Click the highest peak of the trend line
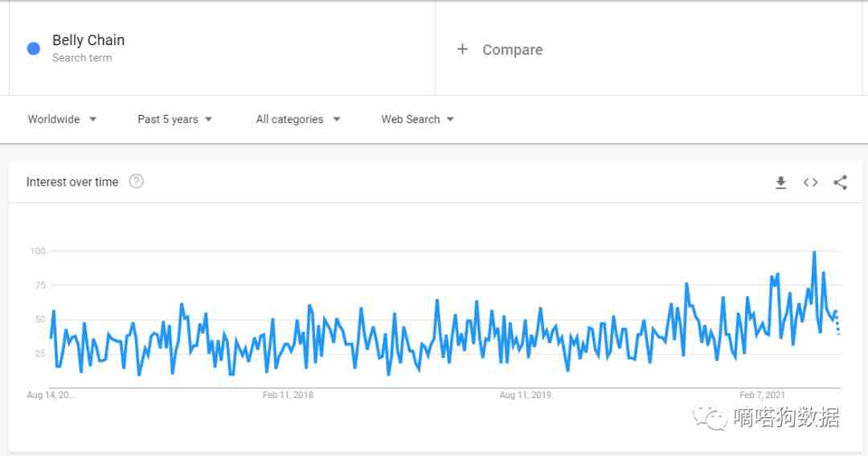The width and height of the screenshot is (868, 456). click(x=814, y=252)
